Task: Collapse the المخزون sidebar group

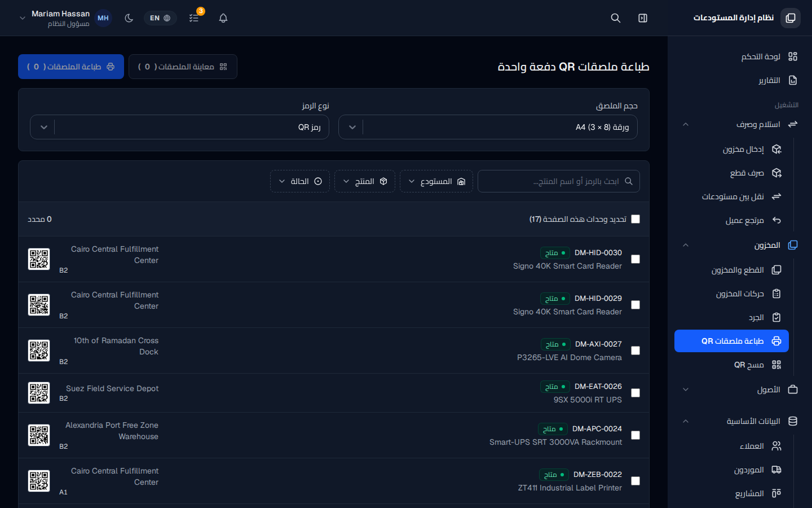Action: pos(739,245)
